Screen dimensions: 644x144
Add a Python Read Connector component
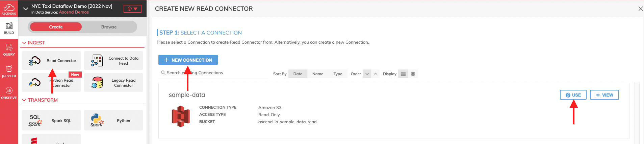coord(51,83)
